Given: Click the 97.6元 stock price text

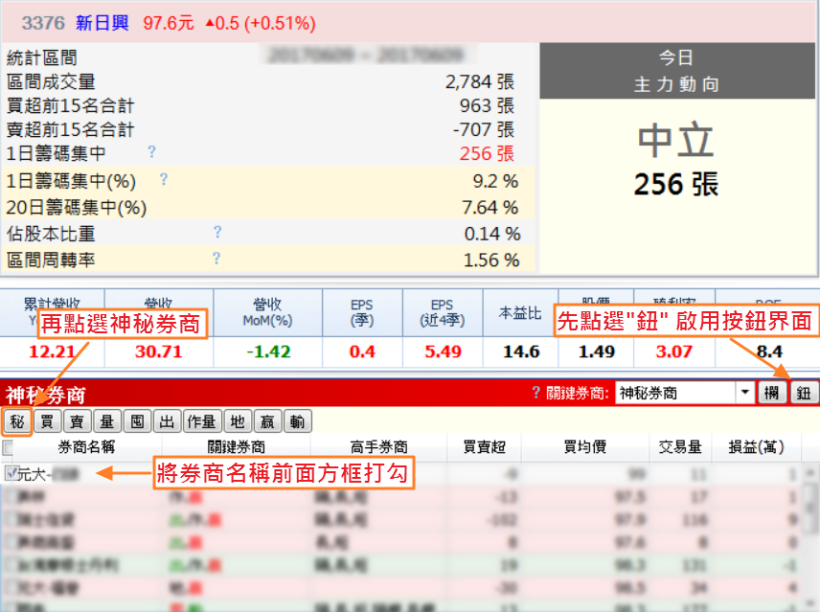Looking at the screenshot, I should tap(168, 23).
